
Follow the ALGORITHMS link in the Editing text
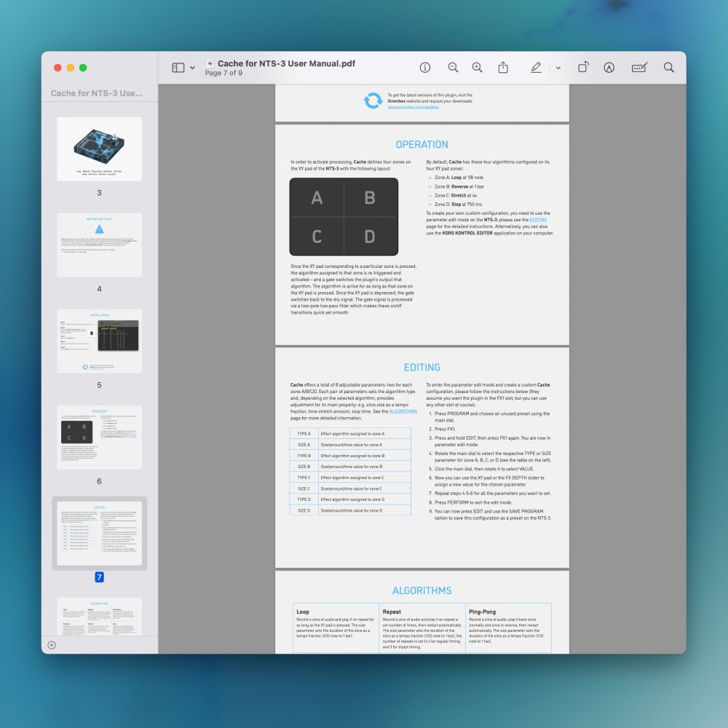[x=403, y=411]
